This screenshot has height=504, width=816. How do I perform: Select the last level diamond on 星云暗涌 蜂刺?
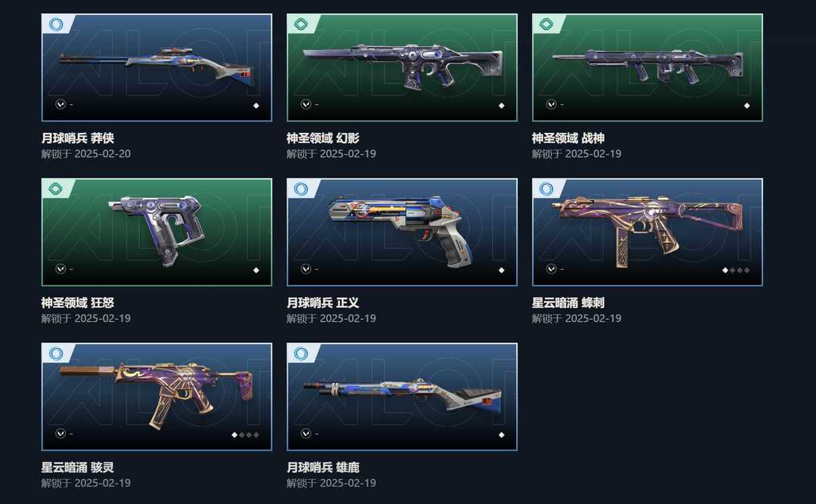pyautogui.click(x=746, y=271)
